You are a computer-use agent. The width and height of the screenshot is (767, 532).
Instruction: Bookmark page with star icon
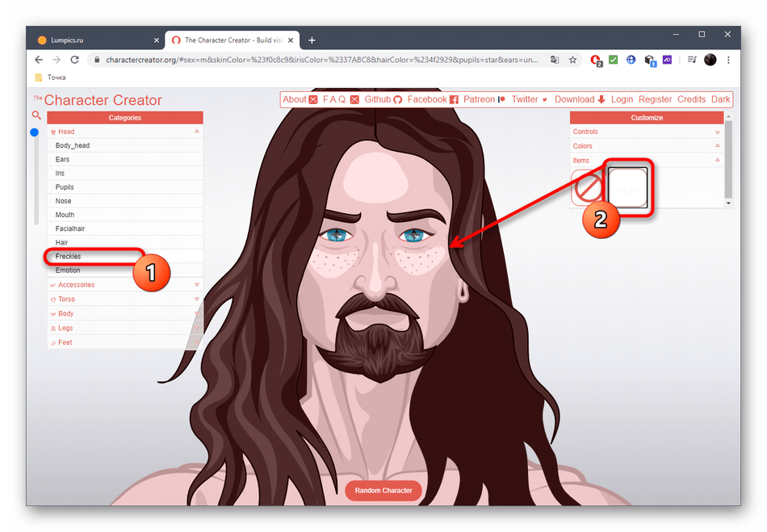tap(572, 60)
